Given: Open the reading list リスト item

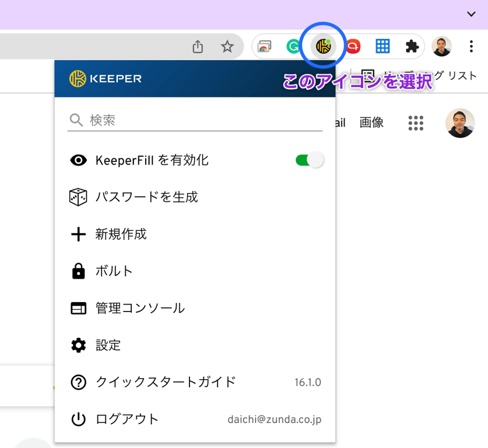Looking at the screenshot, I should pyautogui.click(x=465, y=75).
